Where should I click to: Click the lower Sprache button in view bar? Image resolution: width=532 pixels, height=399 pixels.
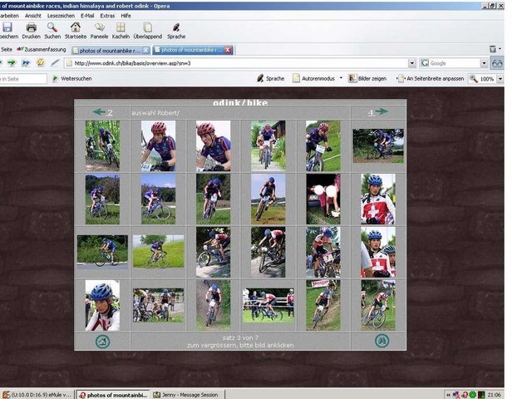[x=270, y=78]
